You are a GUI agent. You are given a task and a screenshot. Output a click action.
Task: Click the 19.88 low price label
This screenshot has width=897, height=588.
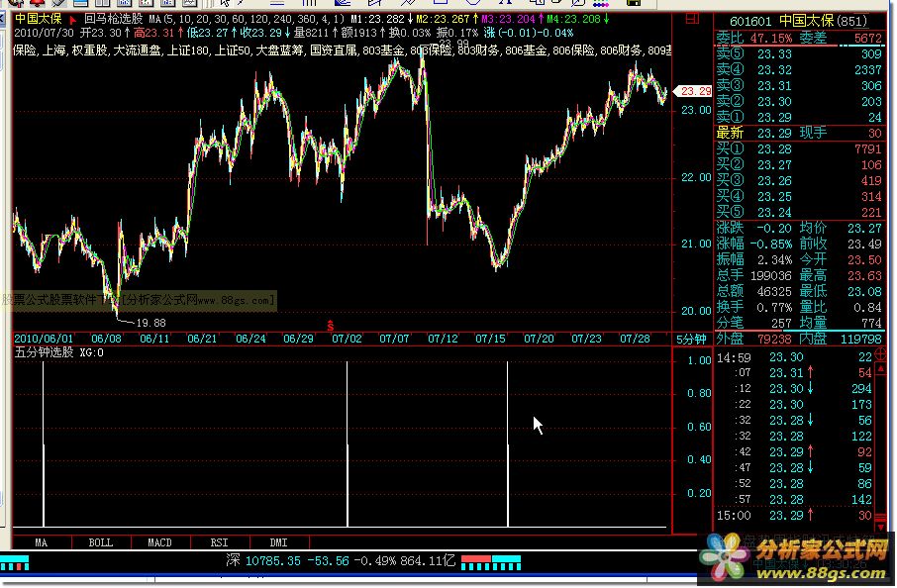tap(150, 323)
